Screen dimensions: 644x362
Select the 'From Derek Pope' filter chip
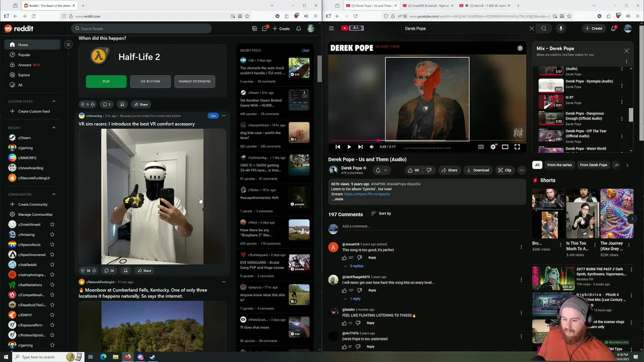(593, 165)
